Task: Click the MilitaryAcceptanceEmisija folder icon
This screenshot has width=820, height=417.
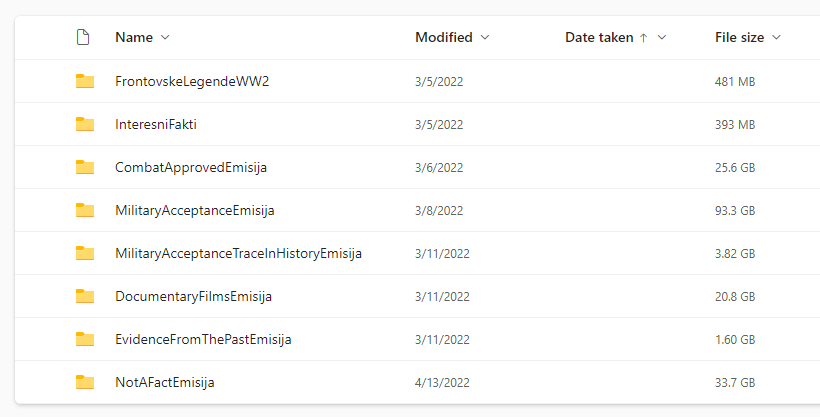Action: tap(85, 210)
